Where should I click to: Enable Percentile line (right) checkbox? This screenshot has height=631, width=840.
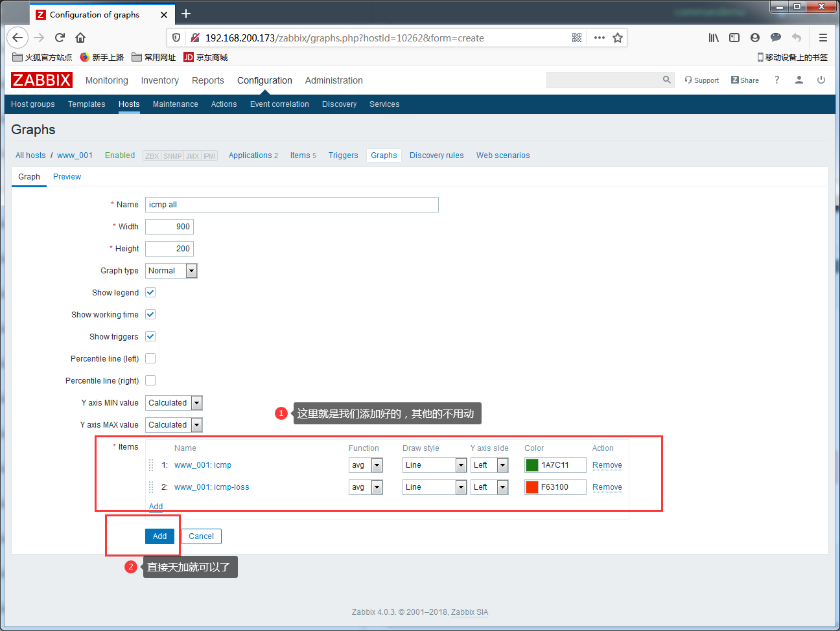click(150, 380)
